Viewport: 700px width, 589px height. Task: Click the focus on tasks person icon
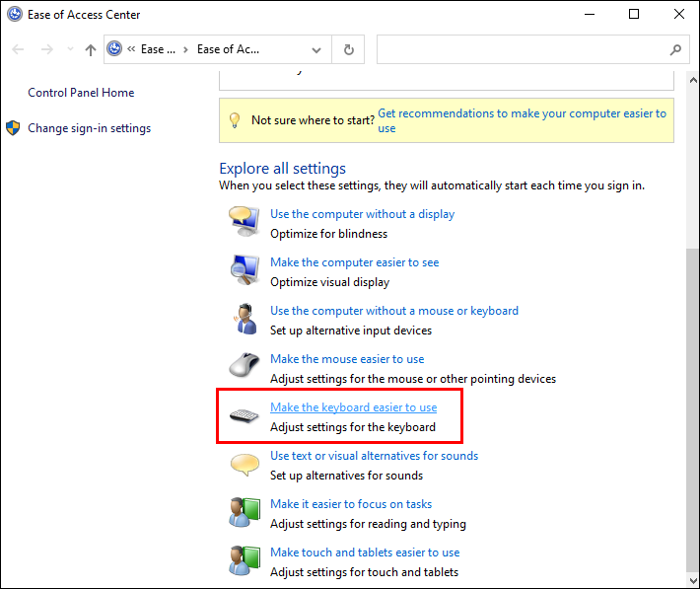click(x=245, y=512)
